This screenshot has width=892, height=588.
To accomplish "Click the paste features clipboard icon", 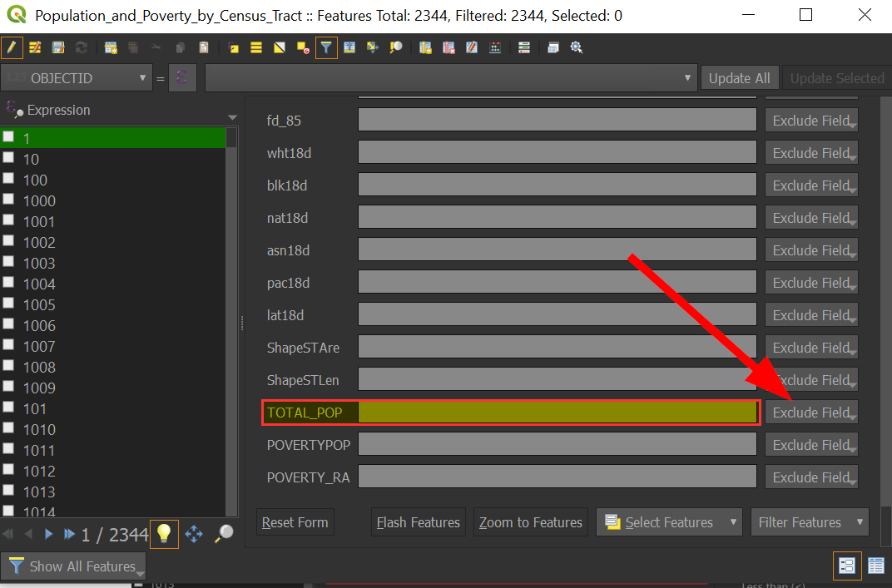I will 204,47.
